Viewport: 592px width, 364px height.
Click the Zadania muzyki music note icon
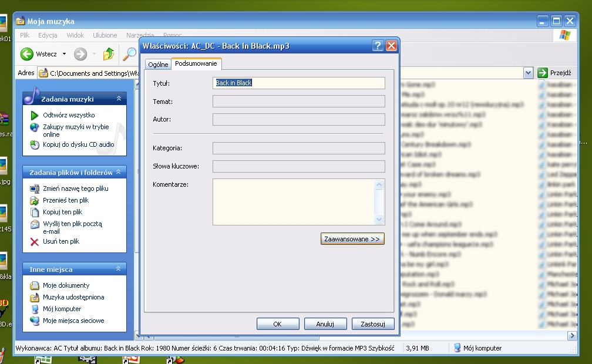point(32,96)
